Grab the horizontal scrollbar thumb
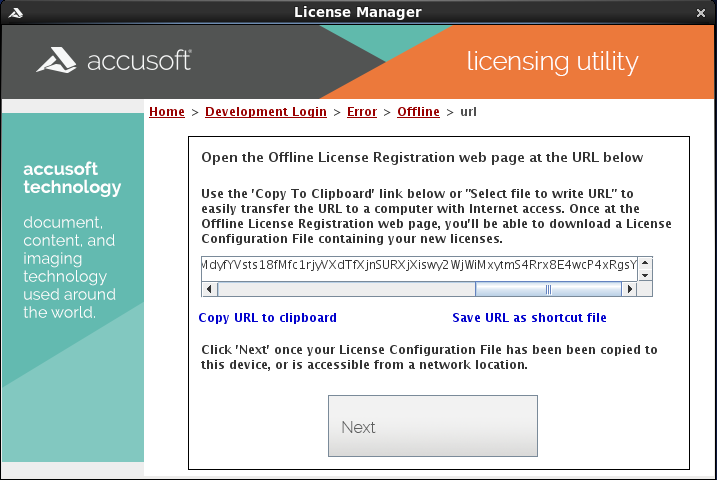 [x=547, y=289]
